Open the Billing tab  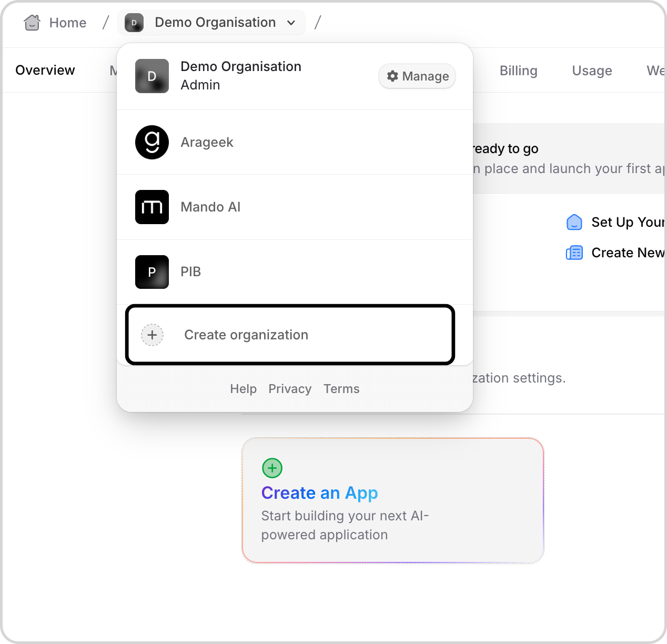click(518, 71)
